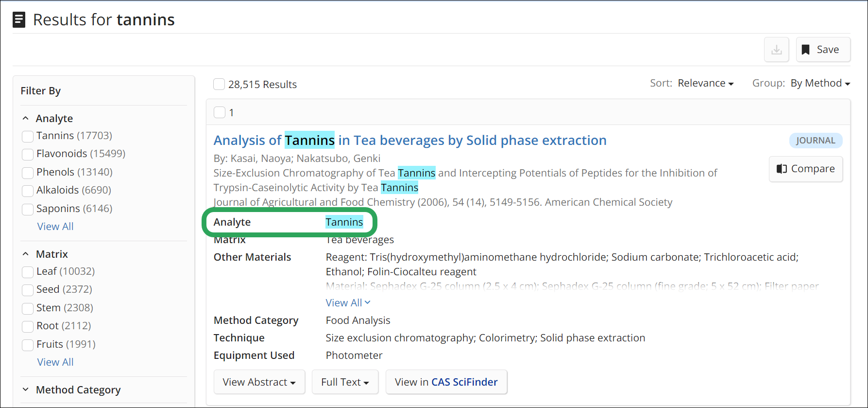
Task: Click View All under Analyte filters
Action: 55,226
